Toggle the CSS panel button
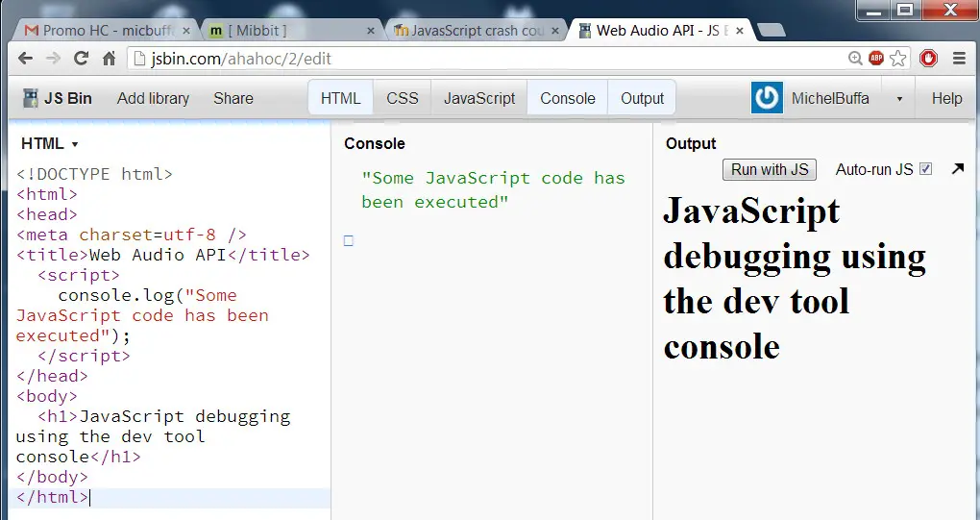Viewport: 980px width, 520px height. 403,98
